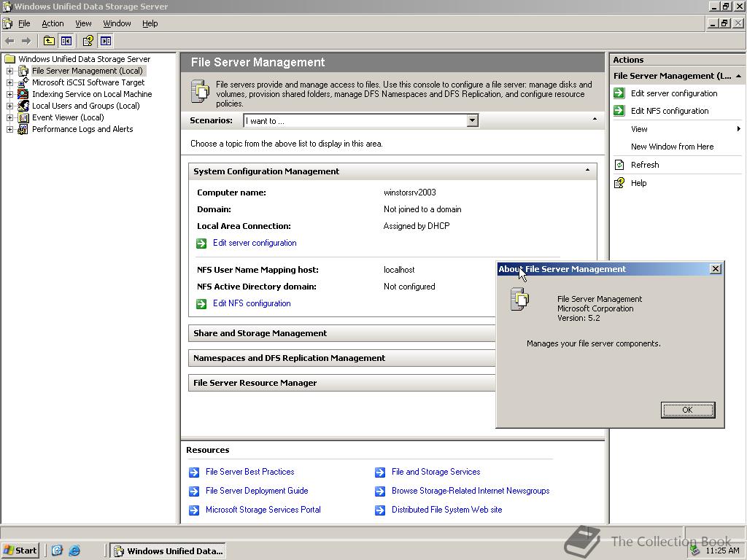Close the About File Server Management dialog

pos(715,269)
